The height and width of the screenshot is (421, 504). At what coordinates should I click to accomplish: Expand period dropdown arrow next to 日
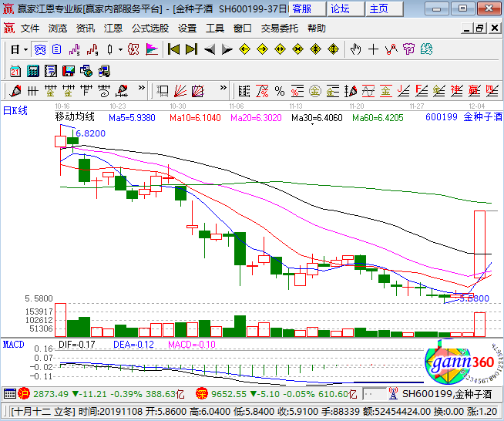pyautogui.click(x=25, y=49)
